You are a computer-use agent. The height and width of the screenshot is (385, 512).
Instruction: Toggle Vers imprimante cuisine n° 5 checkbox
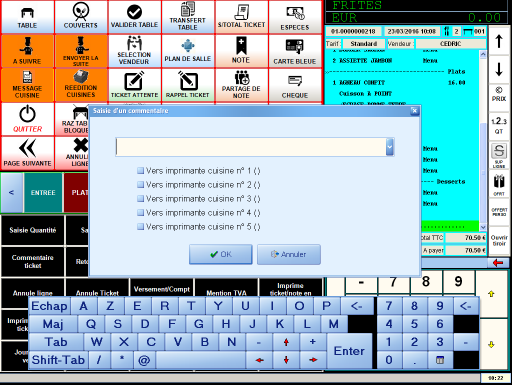[140, 227]
